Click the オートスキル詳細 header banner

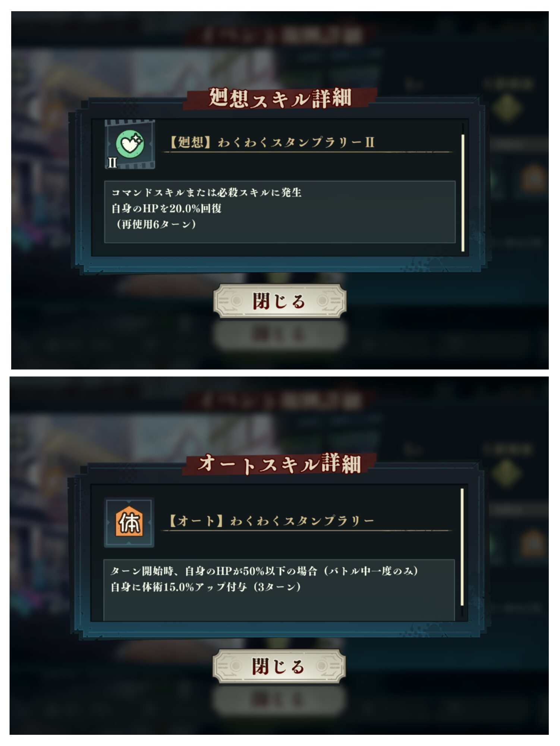tap(279, 464)
